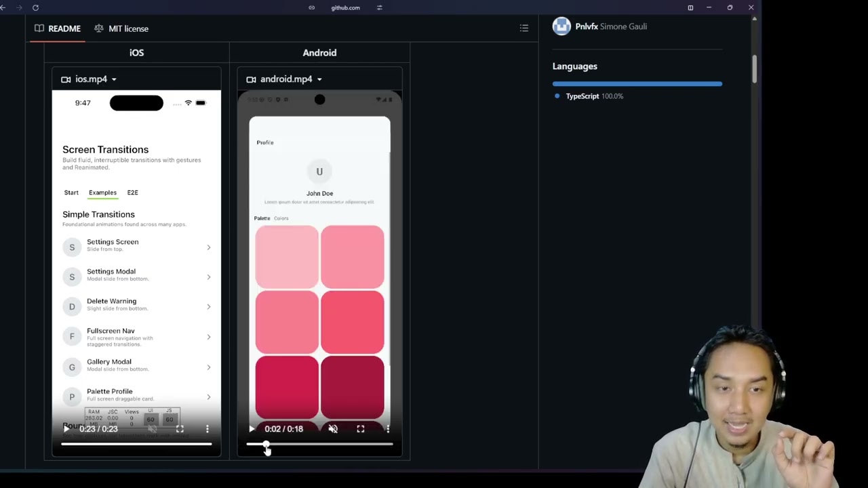Open Palette Profile row chevron
Screen dimensions: 868x488
209,397
